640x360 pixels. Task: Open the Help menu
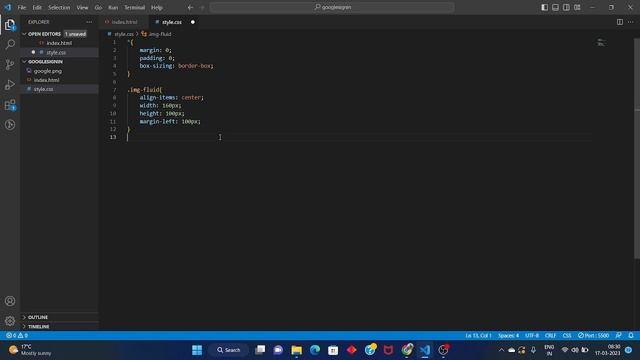click(x=157, y=7)
